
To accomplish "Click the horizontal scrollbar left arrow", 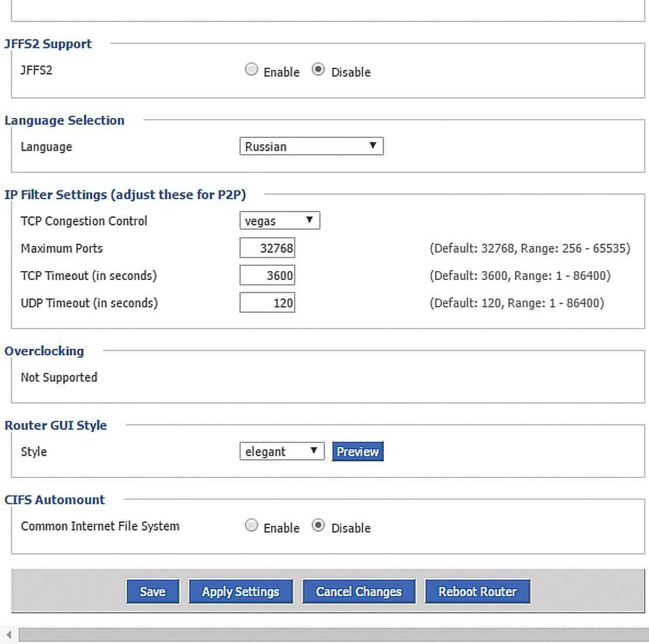I will [8, 635].
